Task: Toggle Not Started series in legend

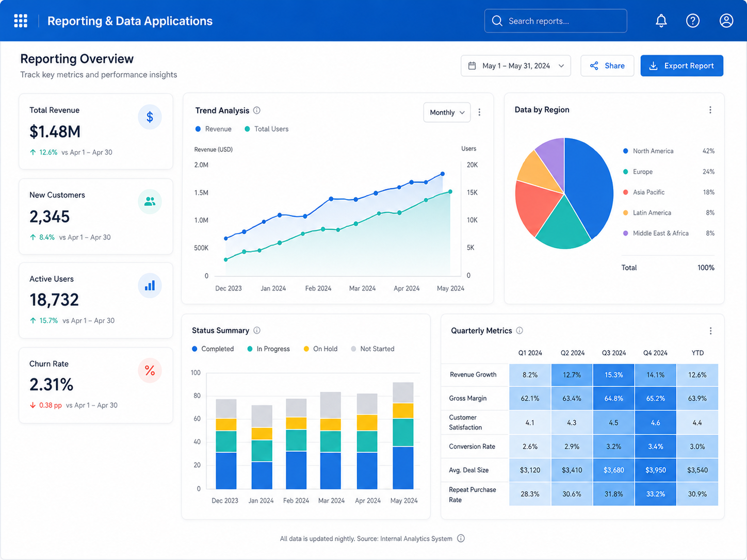Action: tap(372, 349)
